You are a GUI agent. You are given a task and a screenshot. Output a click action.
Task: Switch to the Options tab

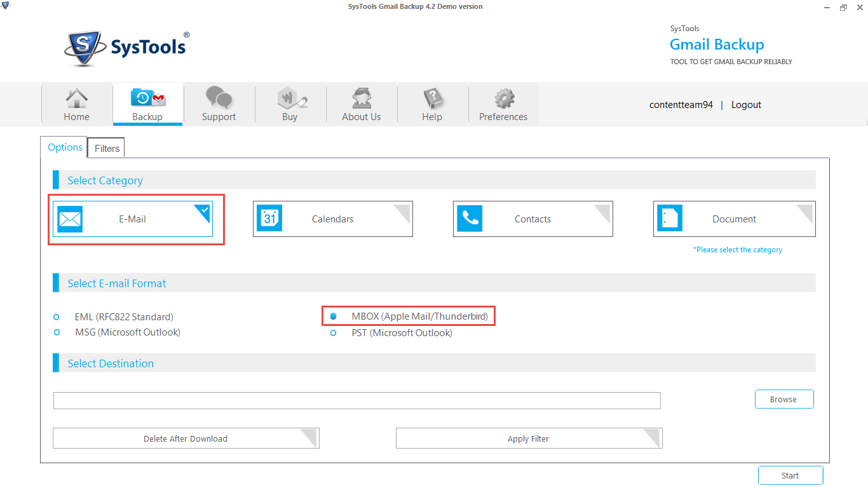point(65,147)
